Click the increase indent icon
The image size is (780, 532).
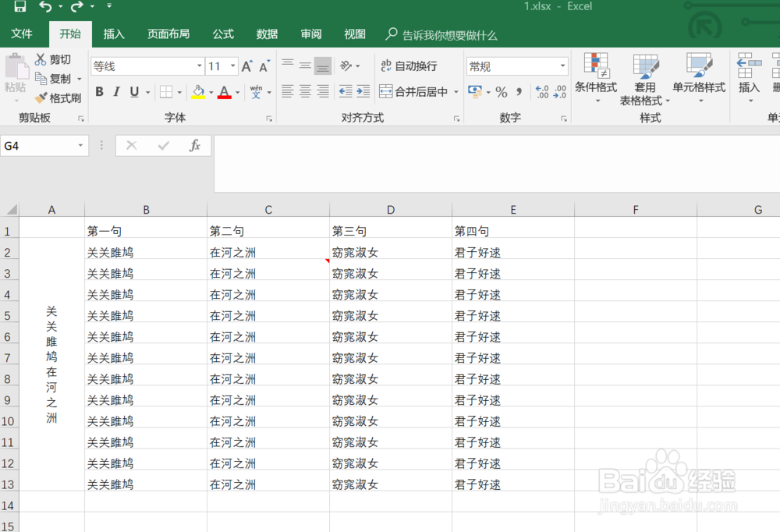(363, 91)
